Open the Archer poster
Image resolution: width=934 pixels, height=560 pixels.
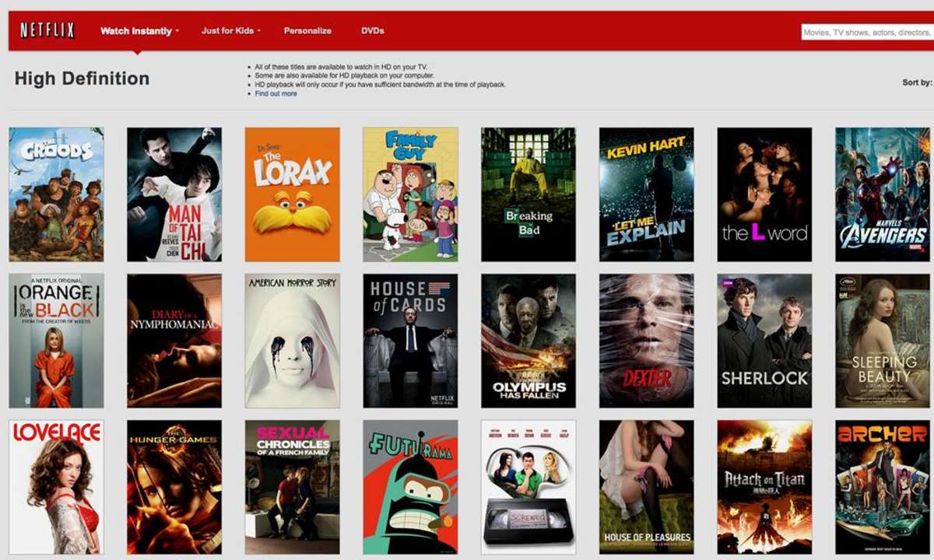[883, 487]
